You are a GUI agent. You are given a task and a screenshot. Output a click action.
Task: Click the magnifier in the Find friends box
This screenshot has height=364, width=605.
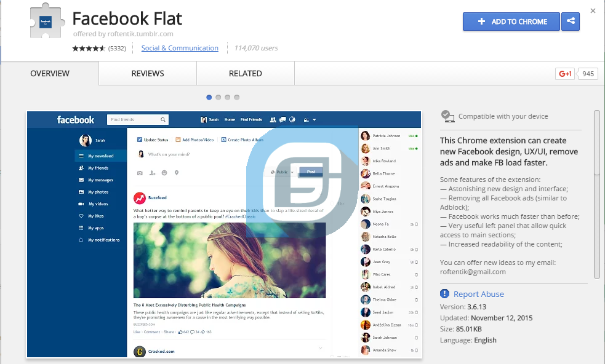click(x=162, y=119)
